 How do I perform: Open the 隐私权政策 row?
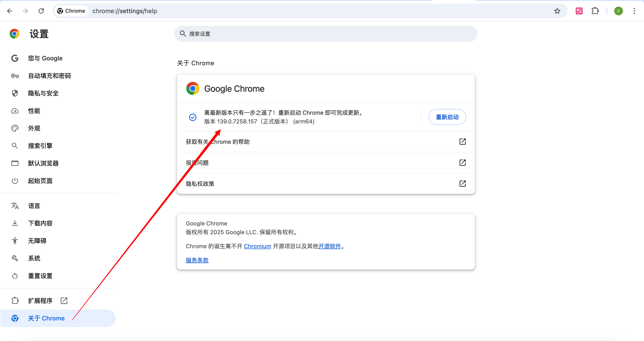(326, 184)
